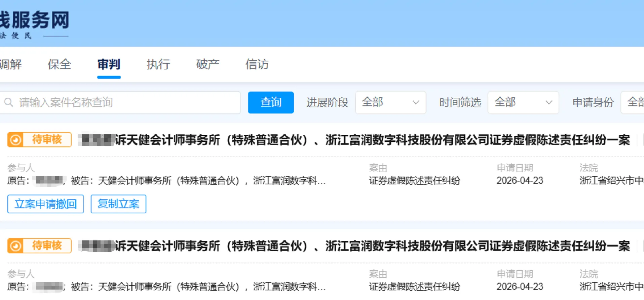The height and width of the screenshot is (300, 644).
Task: Click second case's 证券虚假陈述责任纠纷 cause text
Action: (x=414, y=287)
